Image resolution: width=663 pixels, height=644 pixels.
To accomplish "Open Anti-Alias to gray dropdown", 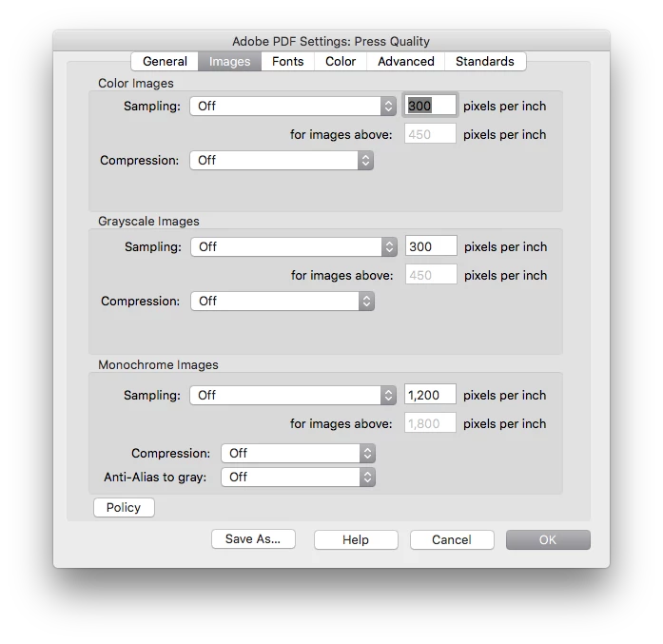I will [298, 477].
